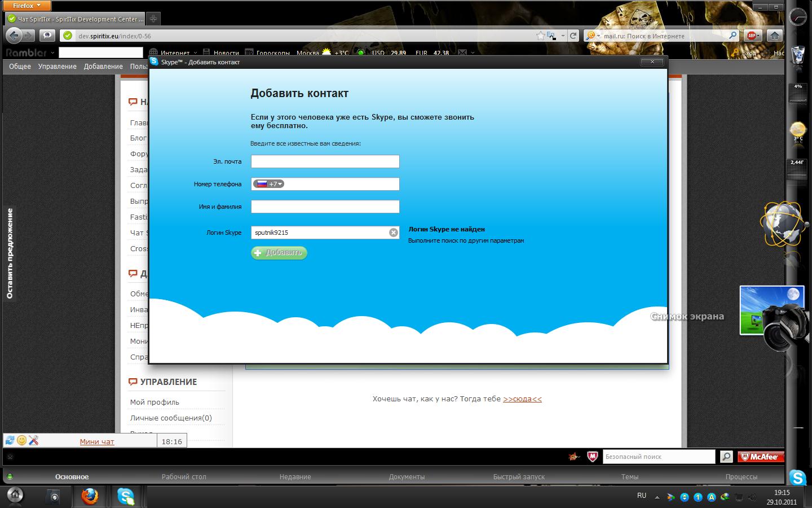The image size is (812, 508).
Task: Open the Adblock Plus toolbar button
Action: pos(751,36)
